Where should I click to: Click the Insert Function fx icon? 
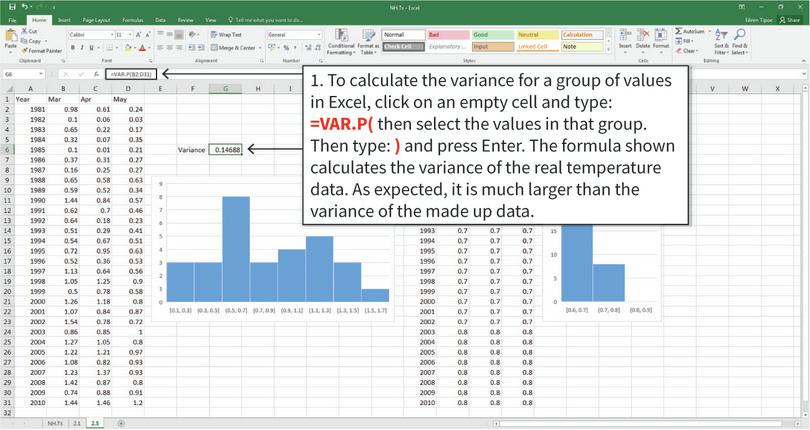coord(96,74)
